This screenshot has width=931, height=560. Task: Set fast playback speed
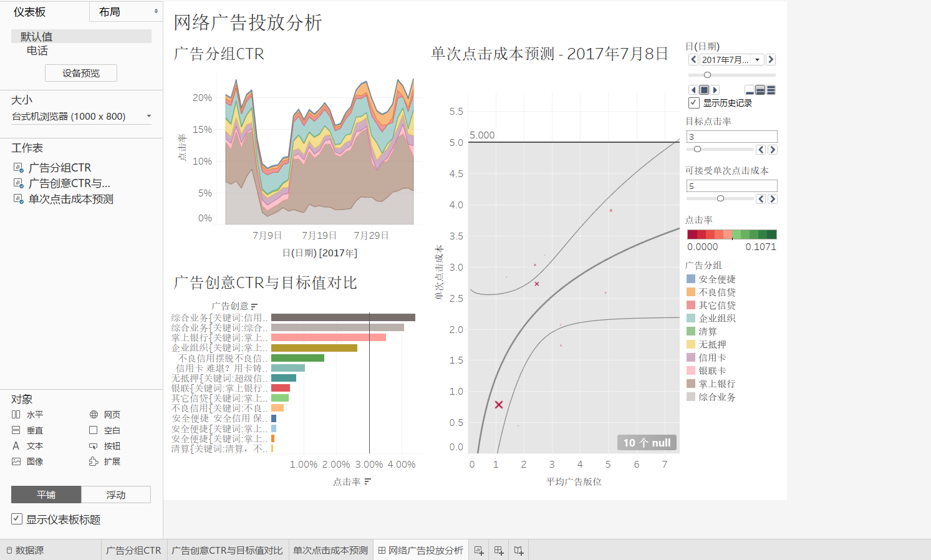(x=771, y=90)
